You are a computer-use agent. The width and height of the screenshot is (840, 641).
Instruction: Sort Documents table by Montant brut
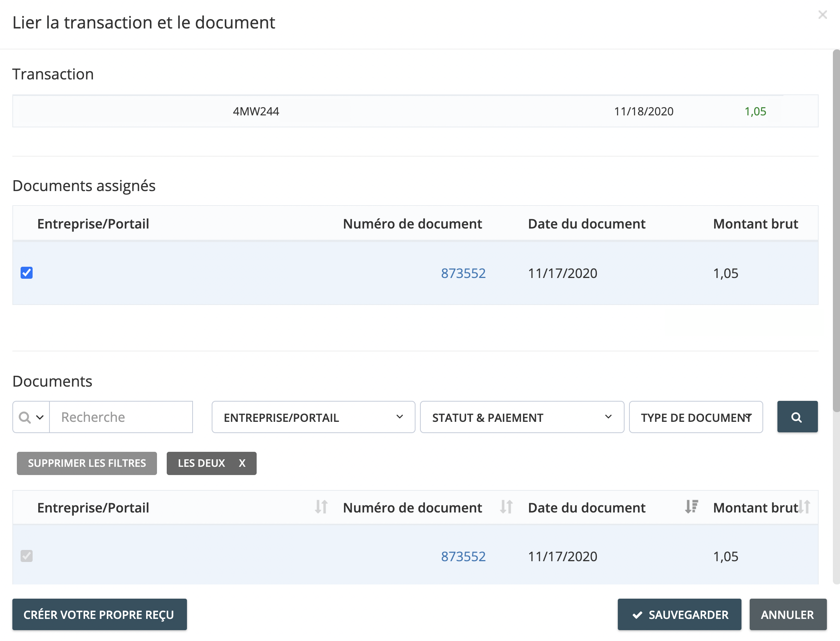click(x=804, y=507)
